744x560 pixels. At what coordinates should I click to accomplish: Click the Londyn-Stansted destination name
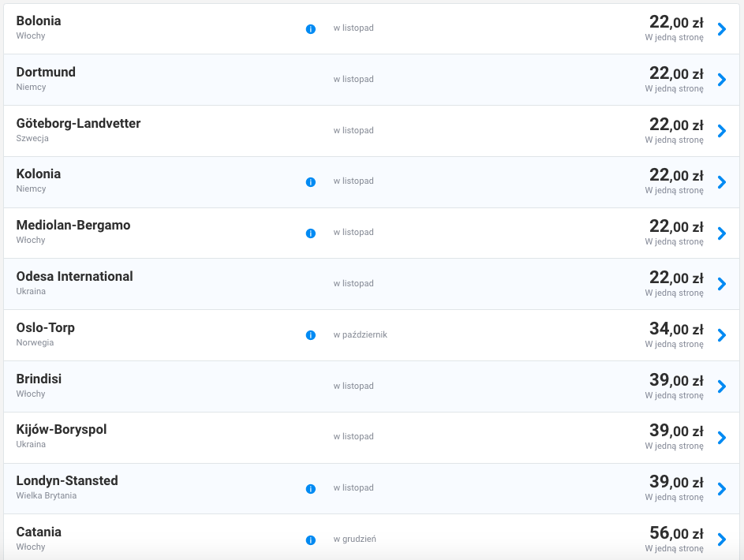click(67, 480)
